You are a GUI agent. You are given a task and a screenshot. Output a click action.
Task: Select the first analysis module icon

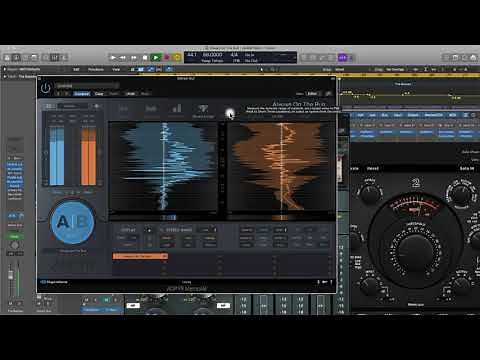coord(124,110)
